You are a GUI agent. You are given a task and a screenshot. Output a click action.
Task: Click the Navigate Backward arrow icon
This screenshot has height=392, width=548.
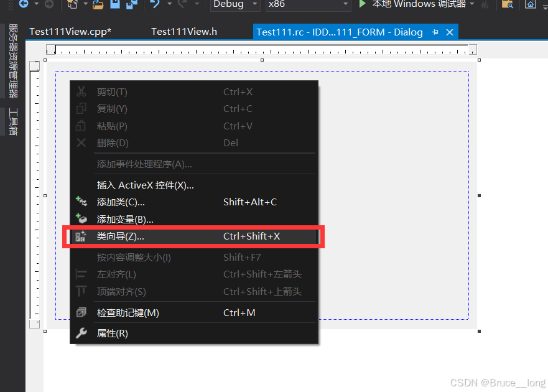(x=24, y=5)
